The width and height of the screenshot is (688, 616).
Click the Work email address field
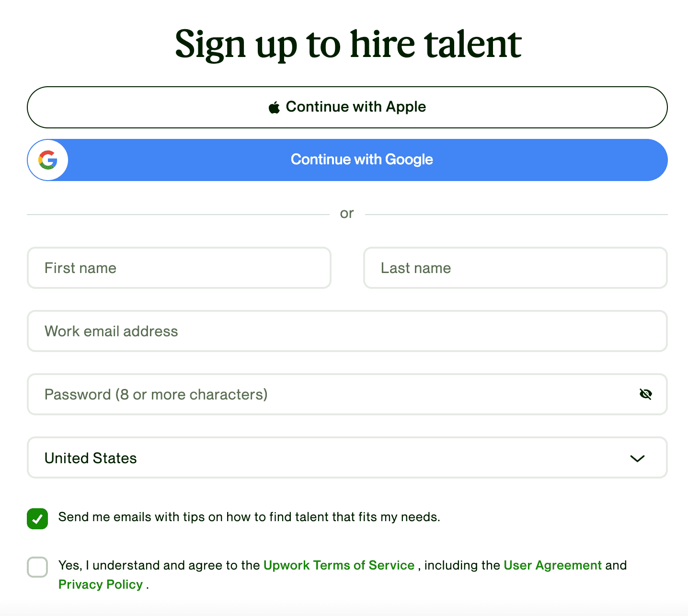[347, 331]
